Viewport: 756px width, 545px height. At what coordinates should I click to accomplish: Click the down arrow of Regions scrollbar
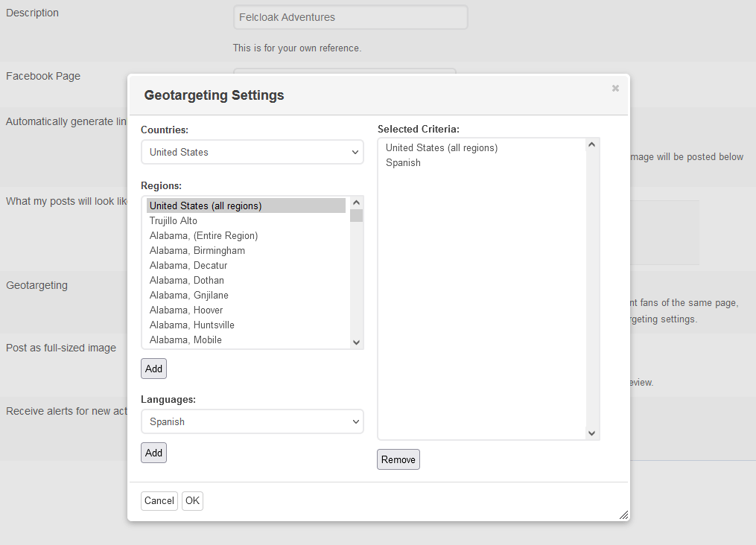click(x=356, y=342)
